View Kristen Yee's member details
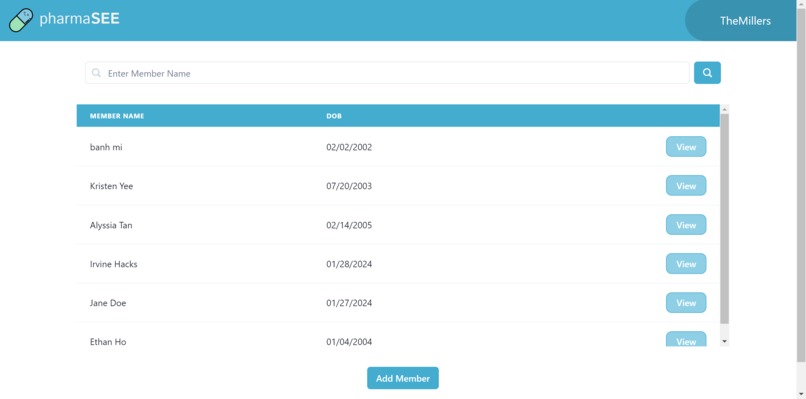The height and width of the screenshot is (399, 806). 686,186
